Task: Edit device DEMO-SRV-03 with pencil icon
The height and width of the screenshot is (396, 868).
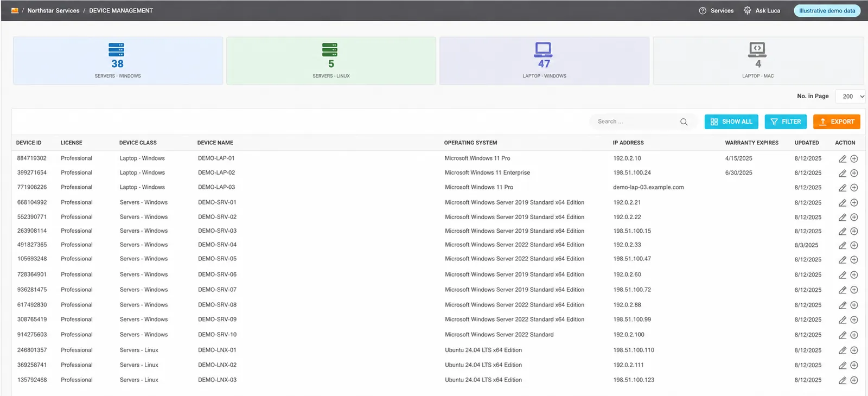Action: 843,232
